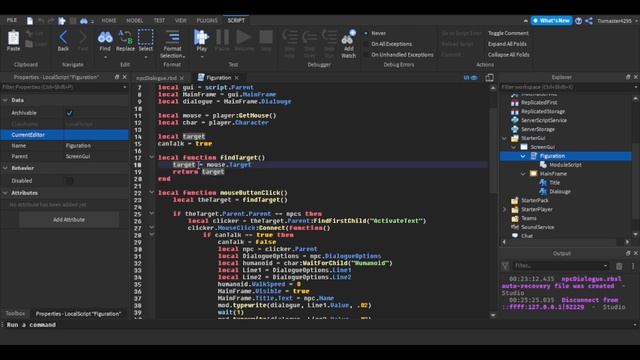Select the CurrentEditor property row

[64, 135]
